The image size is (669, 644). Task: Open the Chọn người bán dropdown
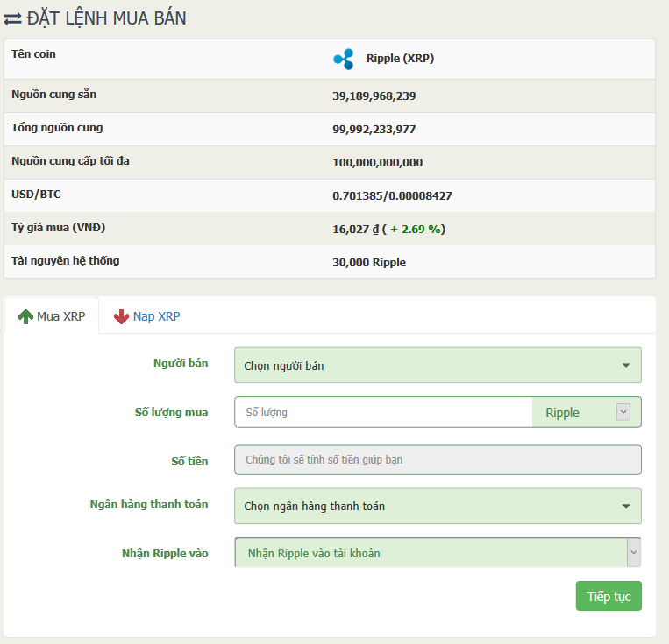pyautogui.click(x=438, y=365)
